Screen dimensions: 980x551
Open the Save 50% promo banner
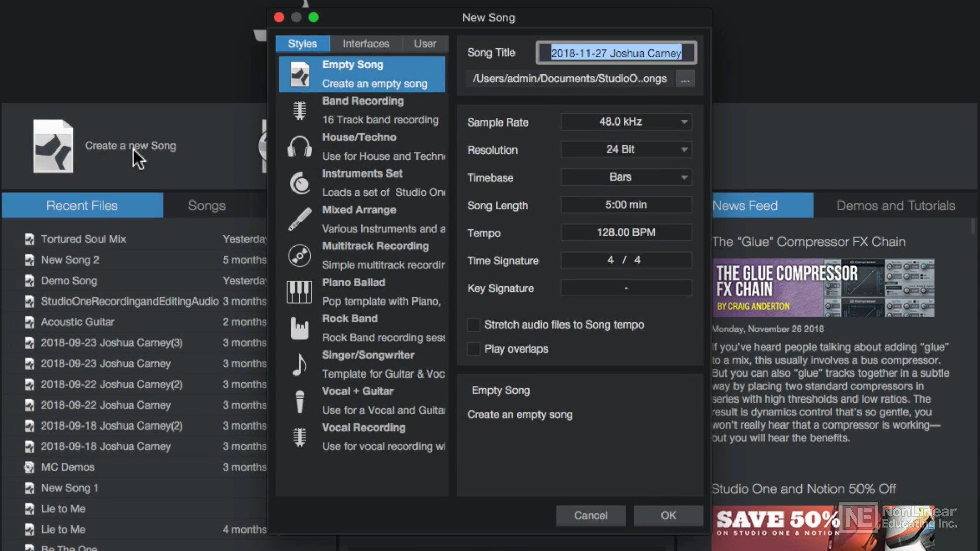click(x=823, y=528)
